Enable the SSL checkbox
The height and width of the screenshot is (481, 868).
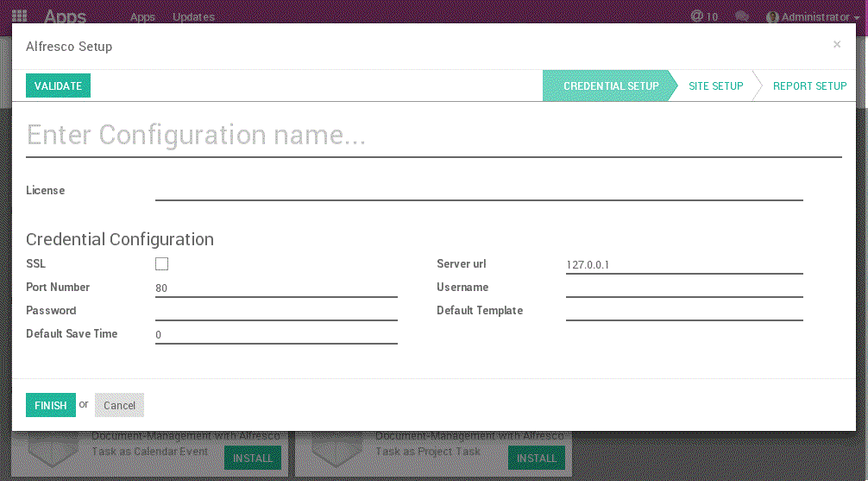[161, 263]
